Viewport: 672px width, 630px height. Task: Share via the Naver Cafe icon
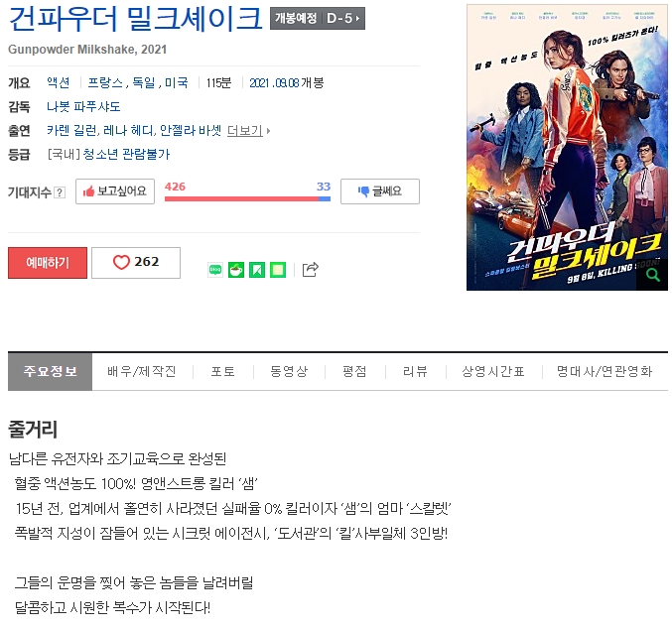click(x=236, y=270)
